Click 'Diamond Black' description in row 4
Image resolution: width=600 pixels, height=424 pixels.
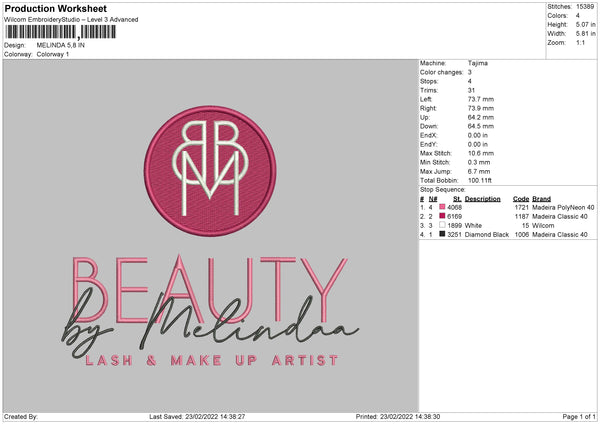[x=487, y=234]
